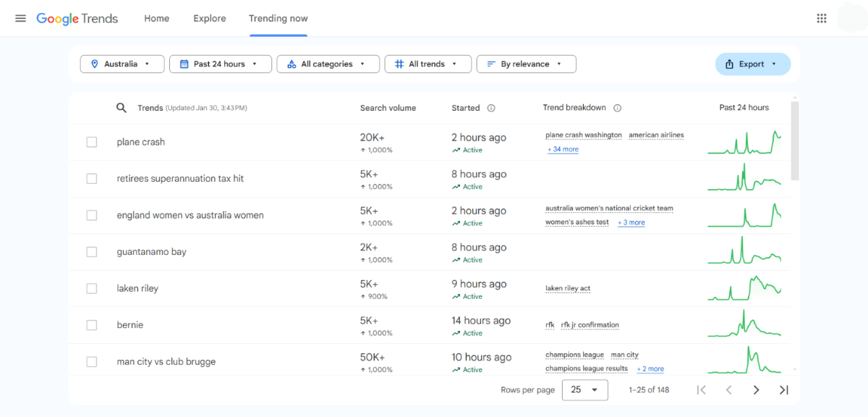Expand + 34 more for plane crash
The image size is (868, 417).
563,149
